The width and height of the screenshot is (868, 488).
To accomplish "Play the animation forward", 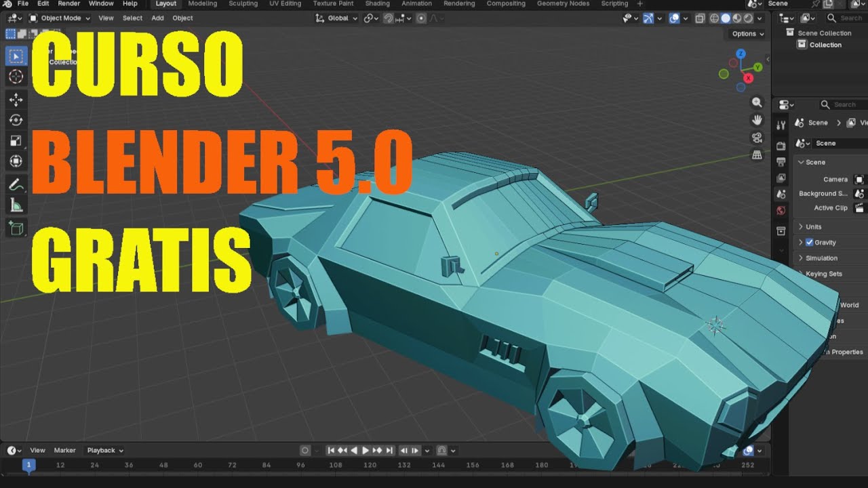I will (366, 450).
